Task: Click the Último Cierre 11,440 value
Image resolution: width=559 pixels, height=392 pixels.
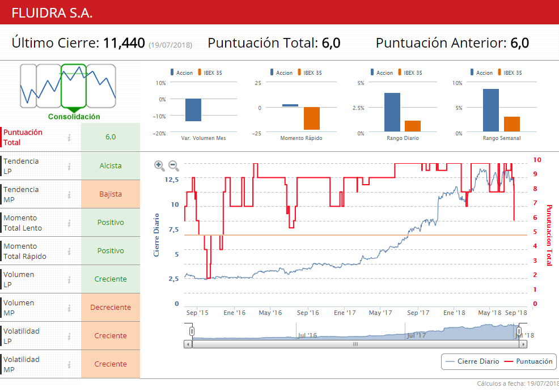Action: pos(124,43)
